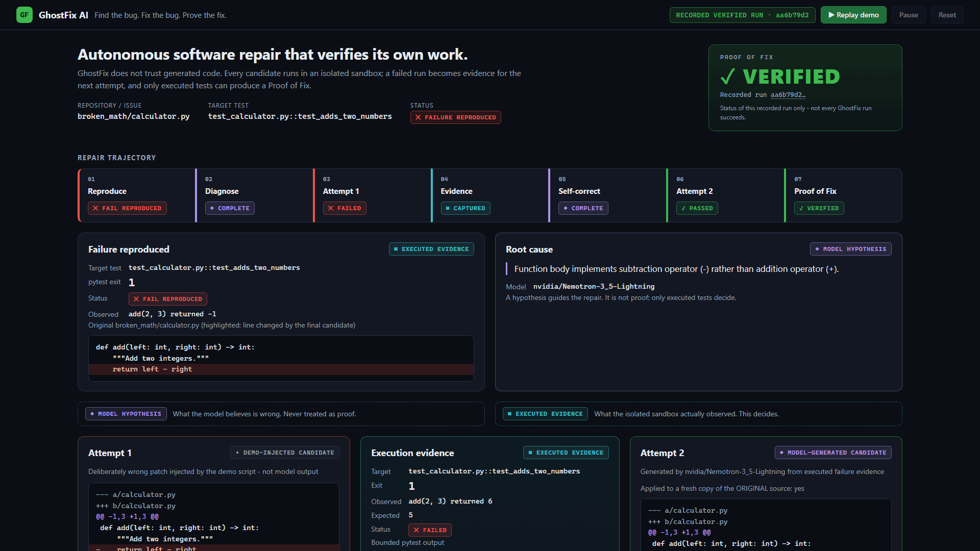Open the Attempt 2 trajectory step

pos(726,195)
